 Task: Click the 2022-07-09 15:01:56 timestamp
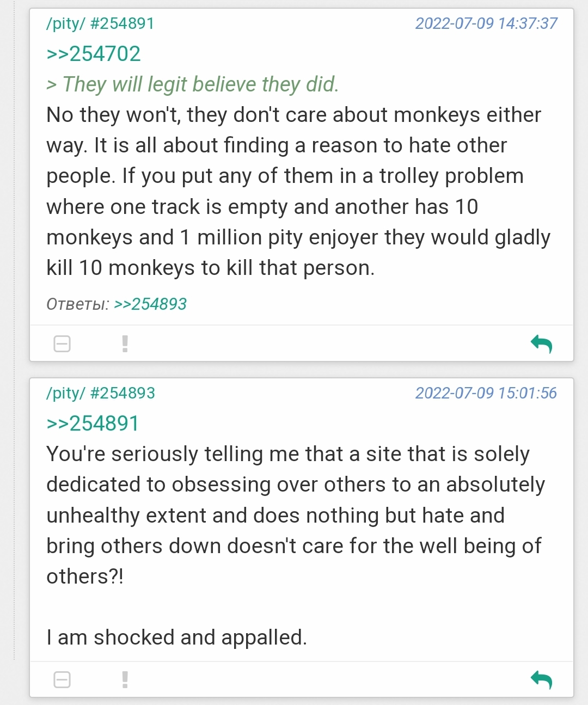[486, 393]
